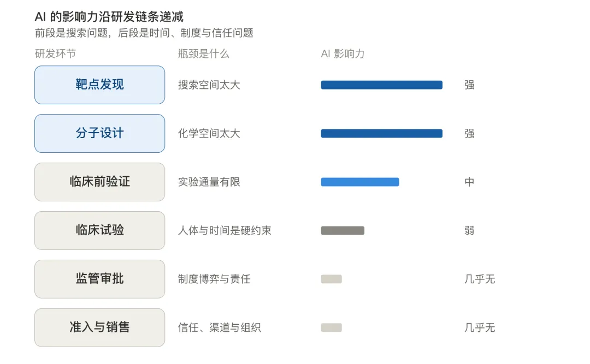The height and width of the screenshot is (364, 590).
Task: Click the title AI 的影响力沿研发链条递减
Action: (x=109, y=17)
